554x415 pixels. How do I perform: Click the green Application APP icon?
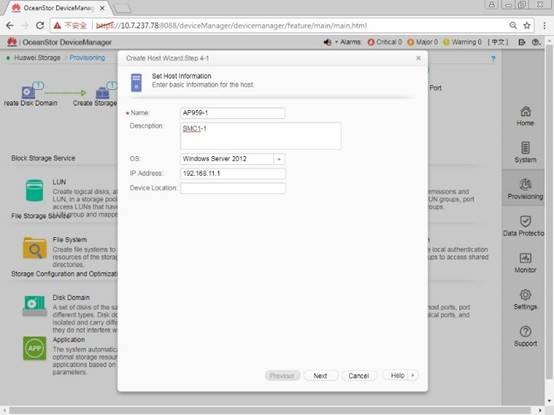click(35, 348)
